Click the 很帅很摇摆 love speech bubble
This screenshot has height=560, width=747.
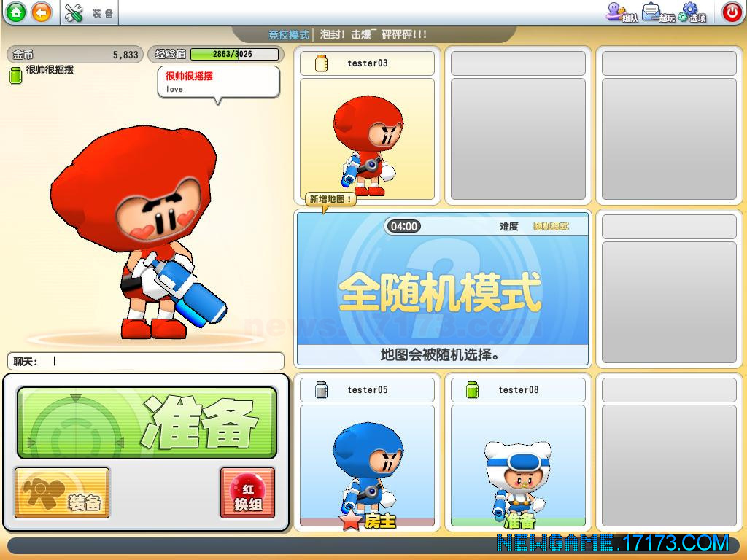[219, 83]
